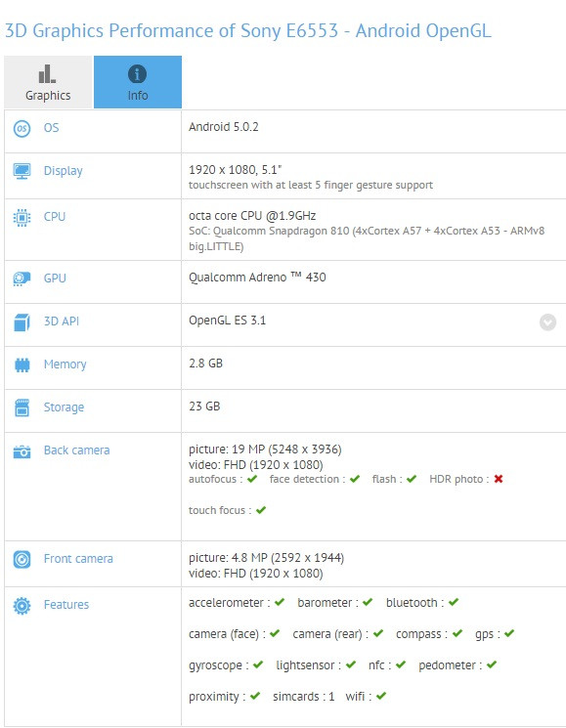Viewport: 566px width, 728px height.
Task: Open the CPU label link
Action: [x=55, y=216]
